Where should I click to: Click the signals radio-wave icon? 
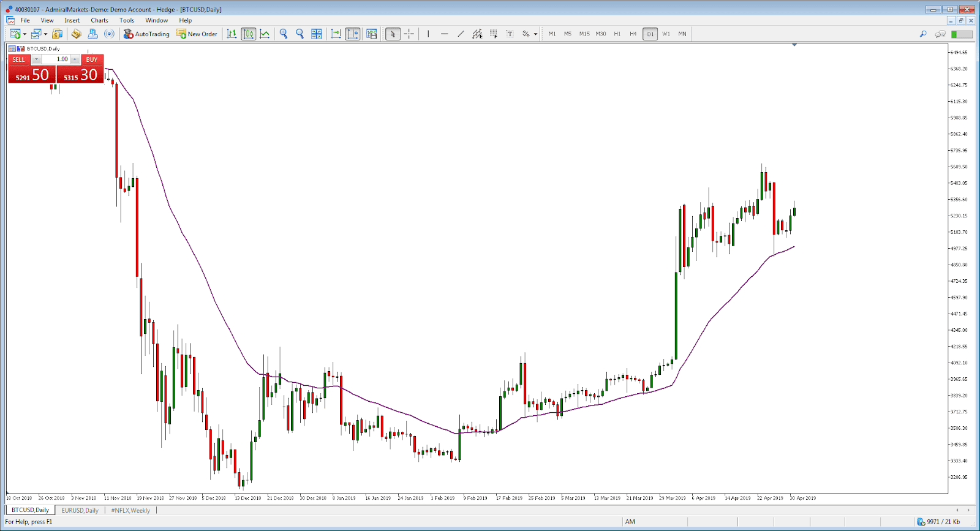click(x=109, y=34)
